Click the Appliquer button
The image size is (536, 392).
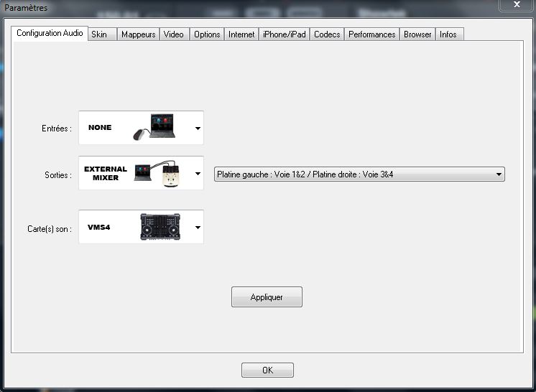point(267,297)
